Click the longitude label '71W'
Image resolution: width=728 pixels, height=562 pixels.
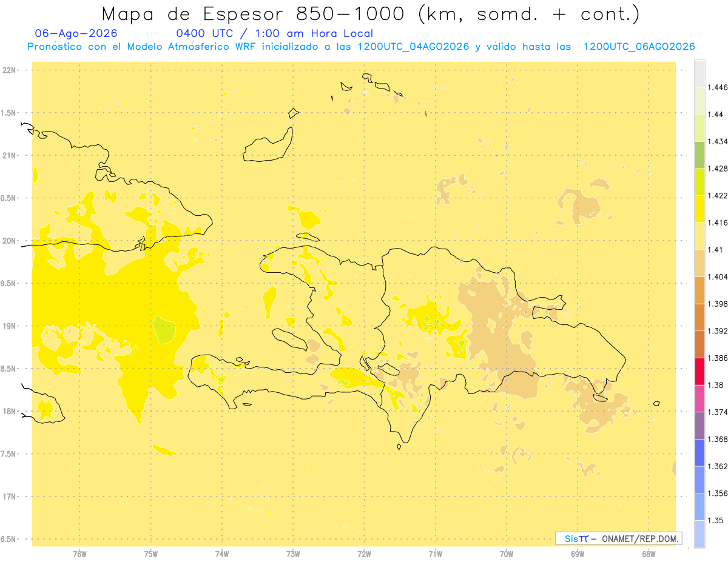tap(435, 554)
